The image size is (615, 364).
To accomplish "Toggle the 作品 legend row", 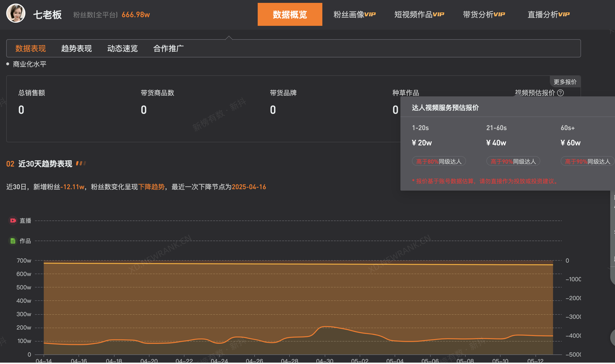I will (x=25, y=241).
